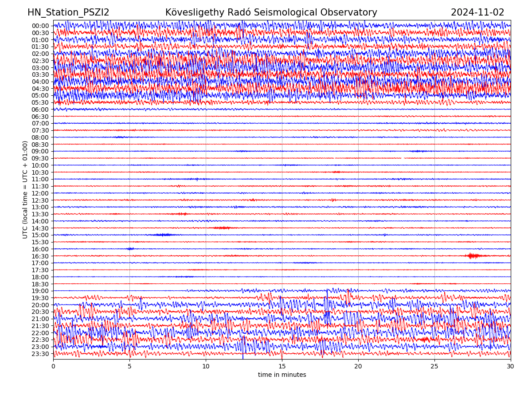Click the Kövesligethy Radó Seismological Observatory heading
Screen dimensions: 532x399
pos(271,12)
